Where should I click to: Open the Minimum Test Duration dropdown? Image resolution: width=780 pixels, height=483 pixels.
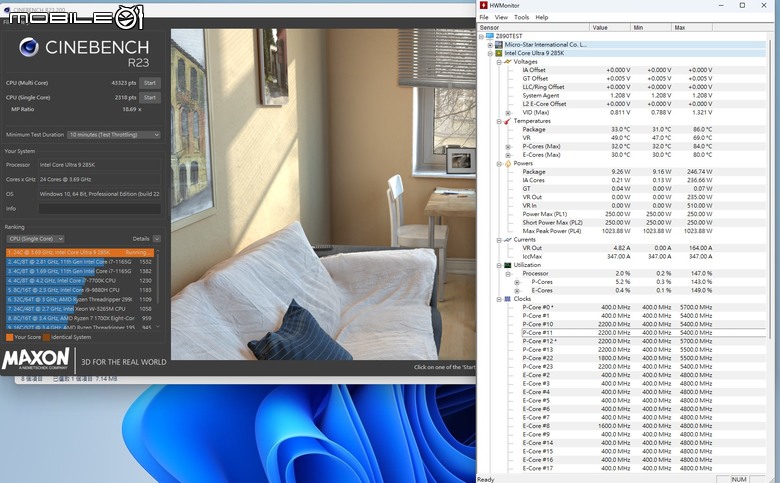(x=114, y=135)
